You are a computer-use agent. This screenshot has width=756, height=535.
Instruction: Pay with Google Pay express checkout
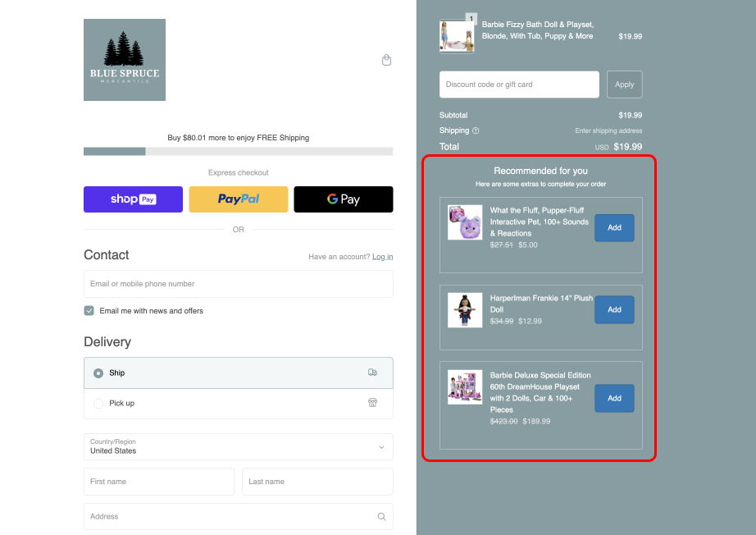click(x=344, y=199)
